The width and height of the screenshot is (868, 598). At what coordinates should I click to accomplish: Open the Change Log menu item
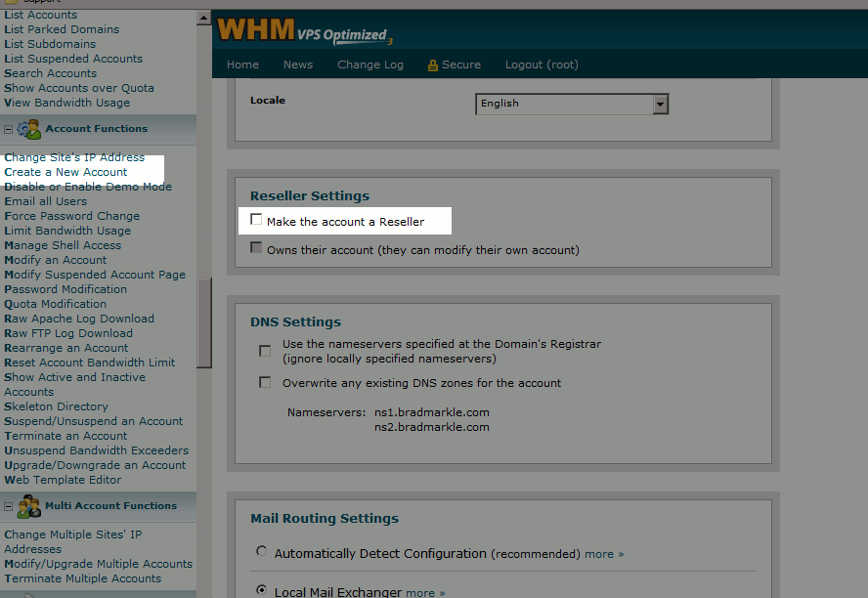tap(370, 64)
